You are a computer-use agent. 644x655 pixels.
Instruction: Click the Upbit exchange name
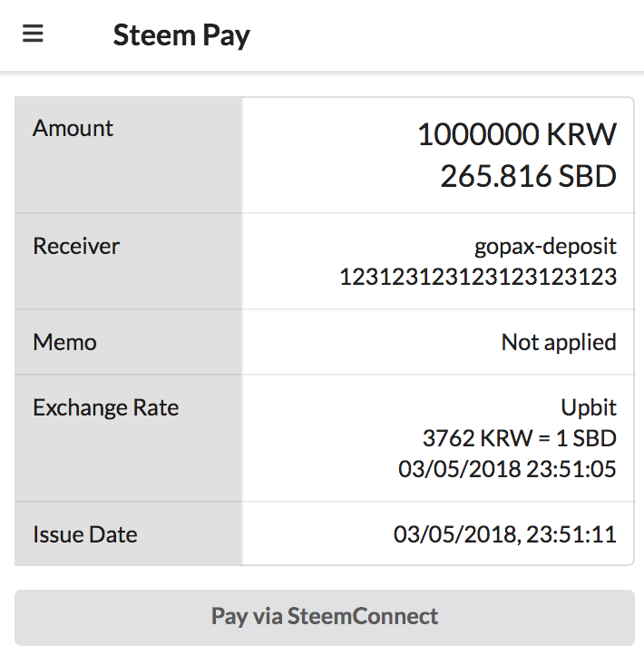coord(589,407)
